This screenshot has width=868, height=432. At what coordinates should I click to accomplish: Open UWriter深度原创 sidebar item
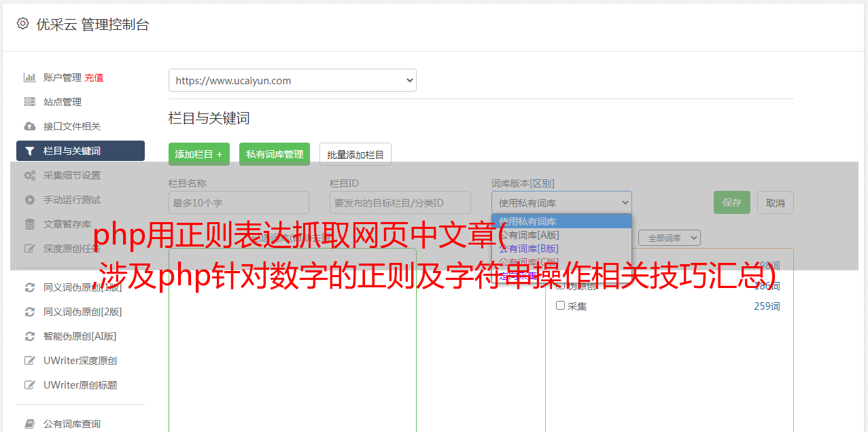[x=80, y=361]
